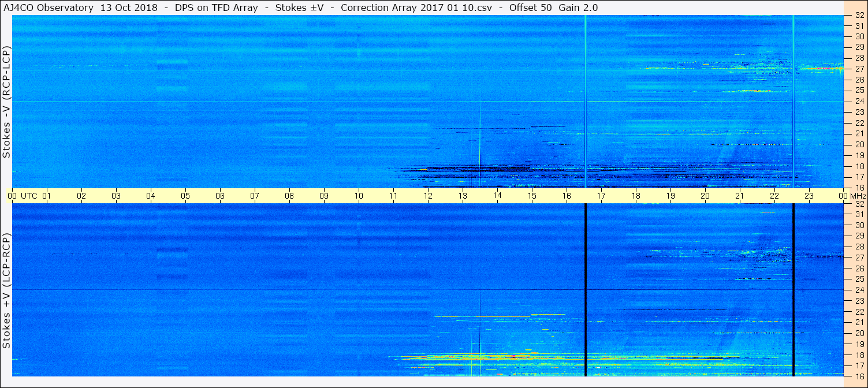Select the 09 hour label on time axis
Screen dimensions: 868x388
pyautogui.click(x=324, y=196)
